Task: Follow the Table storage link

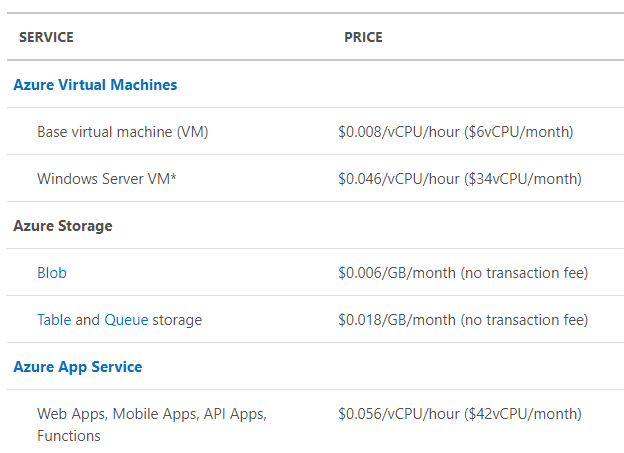Action: coord(54,320)
